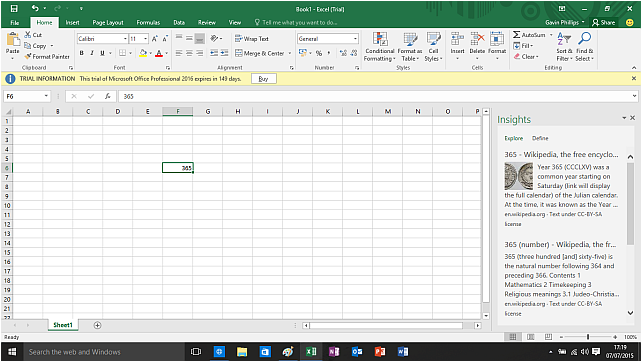Click Insert Function fx icon
641x361 pixels.
(x=108, y=96)
